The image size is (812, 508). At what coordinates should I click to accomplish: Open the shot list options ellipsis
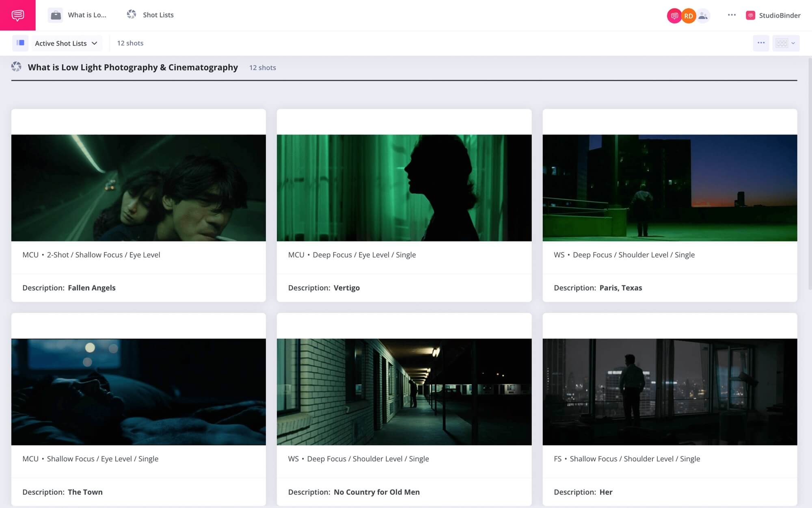tap(761, 43)
